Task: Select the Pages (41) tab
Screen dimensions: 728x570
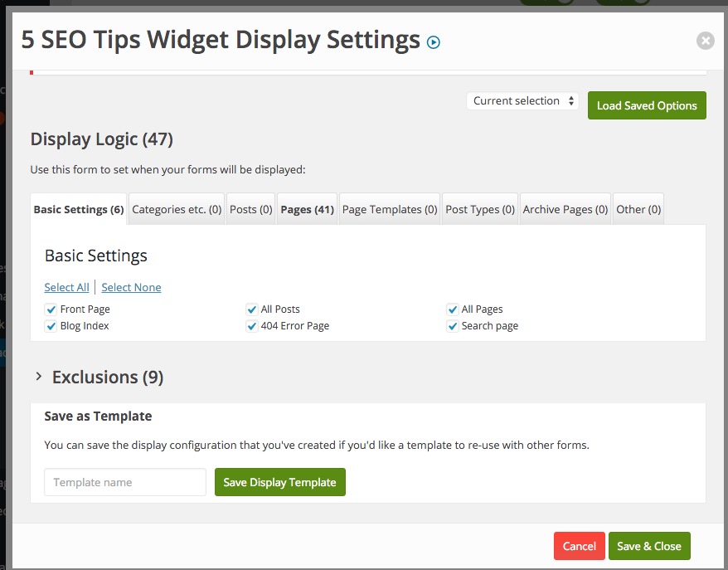Action: [307, 210]
